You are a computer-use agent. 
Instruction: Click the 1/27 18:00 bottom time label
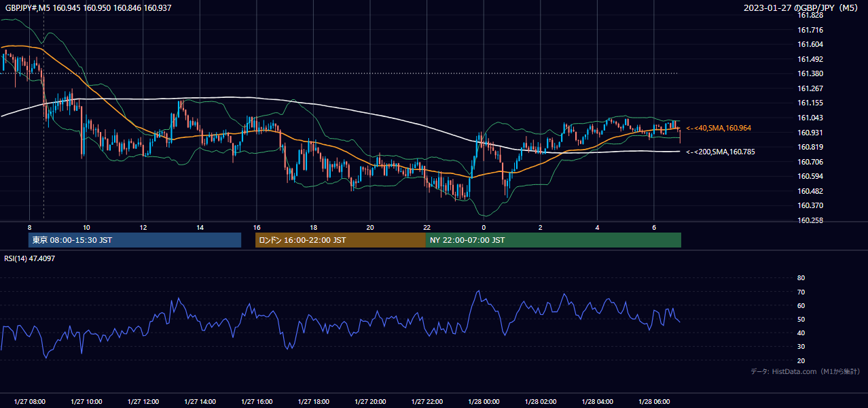[x=313, y=402]
